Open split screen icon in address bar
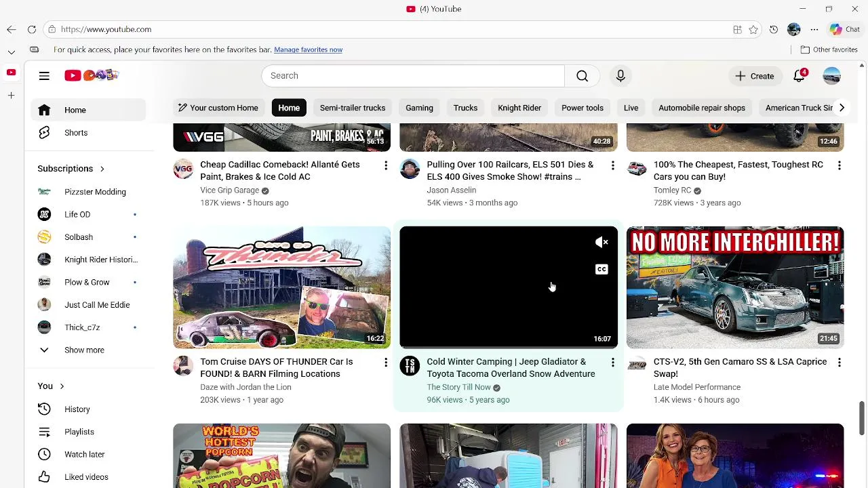The image size is (868, 488). pos(737,30)
